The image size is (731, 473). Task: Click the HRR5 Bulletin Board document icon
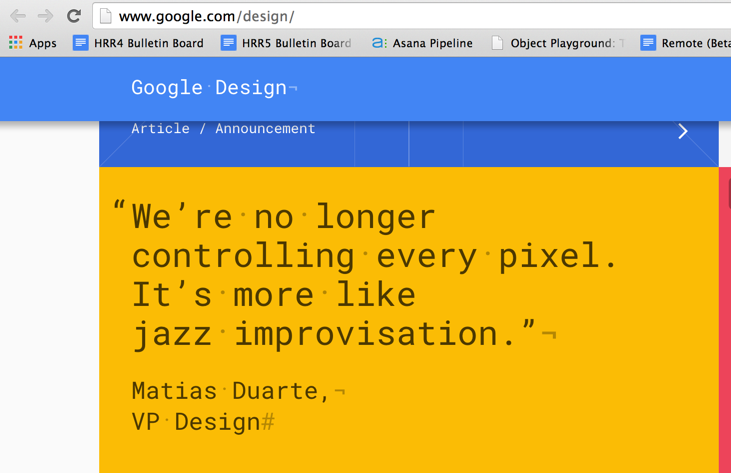click(228, 43)
